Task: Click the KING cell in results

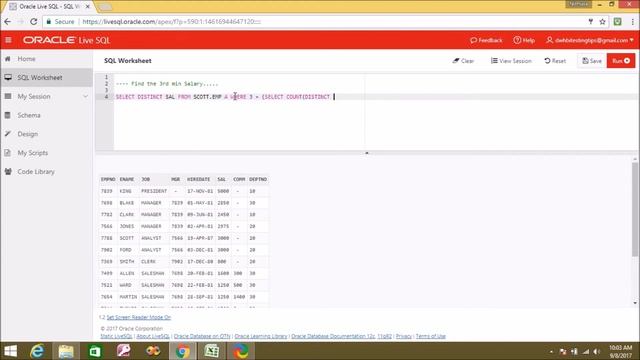Action: (x=125, y=191)
